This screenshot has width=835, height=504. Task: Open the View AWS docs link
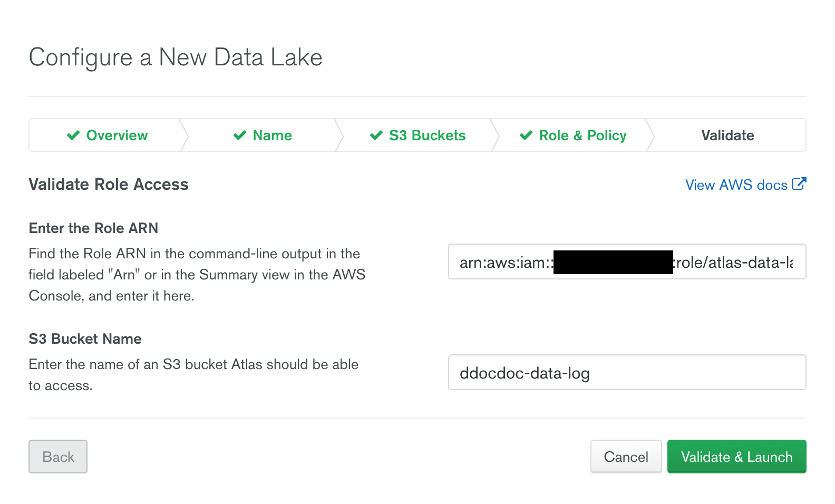tap(736, 185)
